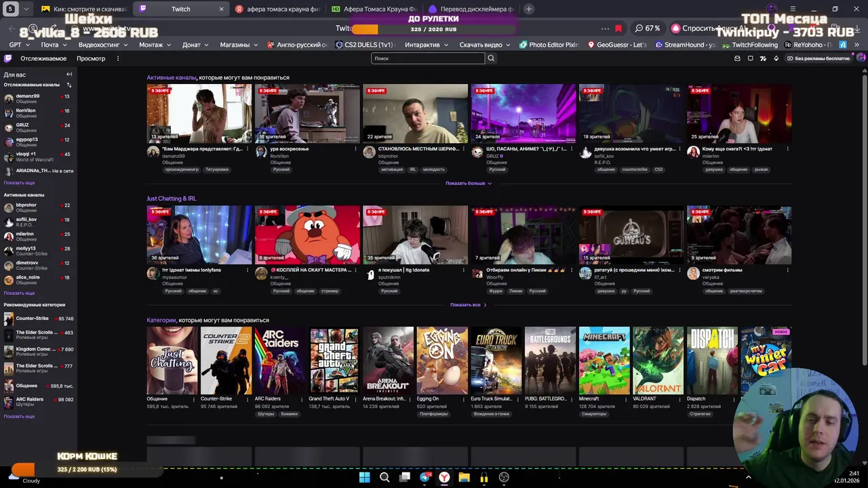Click GRUZ channel avatar under stream card
Screen dimensions: 868x488
pyautogui.click(x=477, y=152)
